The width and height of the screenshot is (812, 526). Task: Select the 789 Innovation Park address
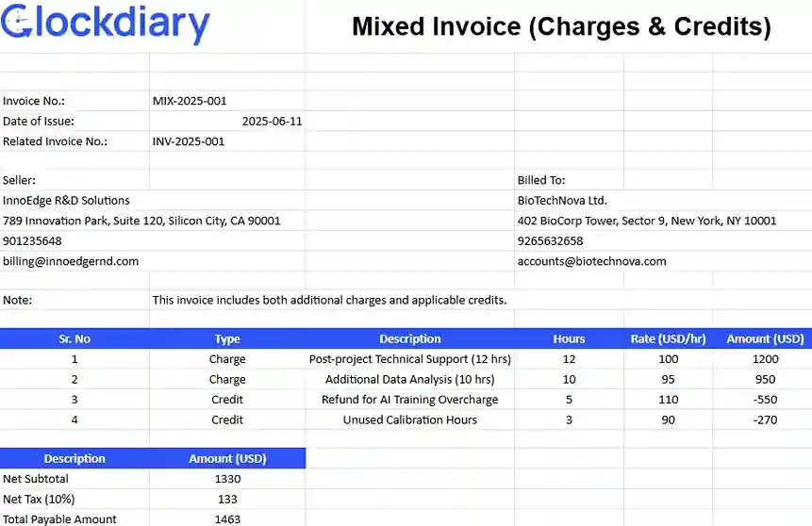[141, 221]
